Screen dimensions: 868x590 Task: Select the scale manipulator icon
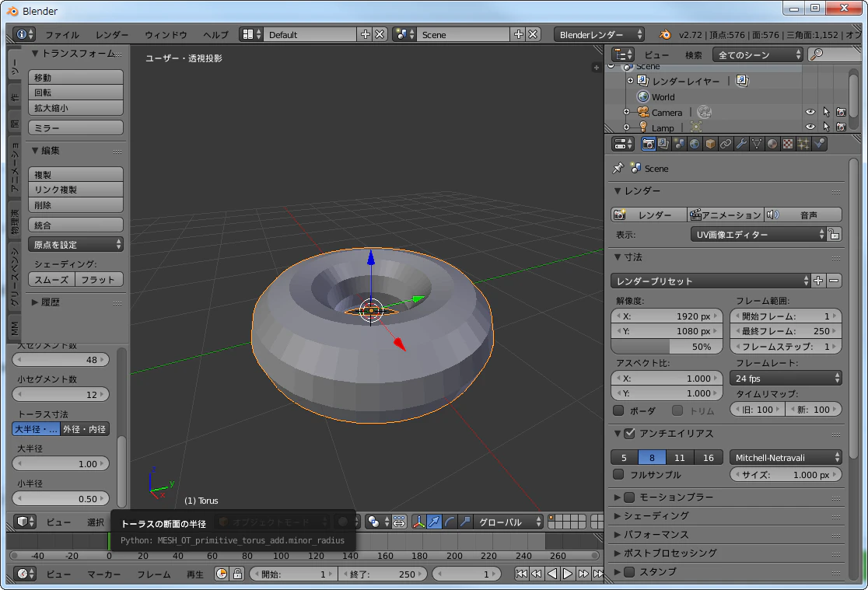pos(466,522)
